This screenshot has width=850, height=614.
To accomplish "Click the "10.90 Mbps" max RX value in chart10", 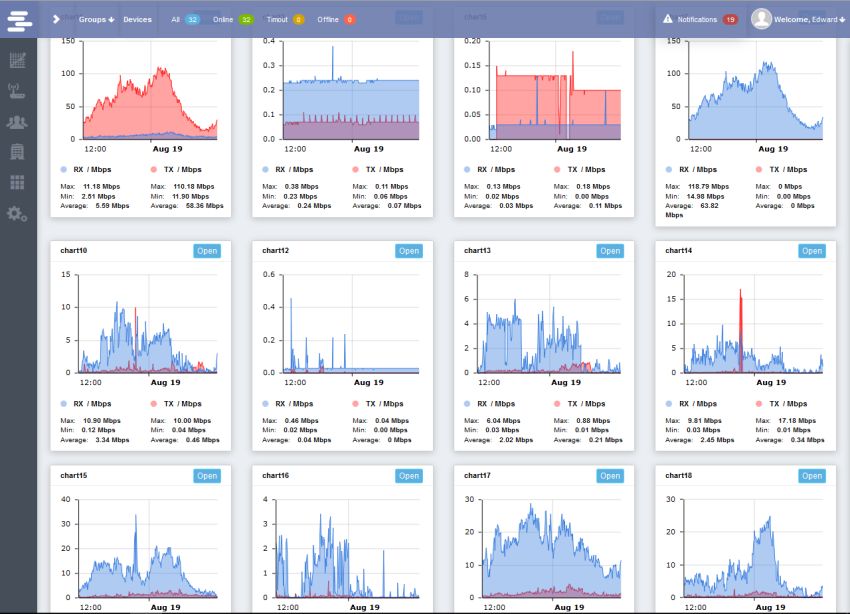I will point(101,421).
